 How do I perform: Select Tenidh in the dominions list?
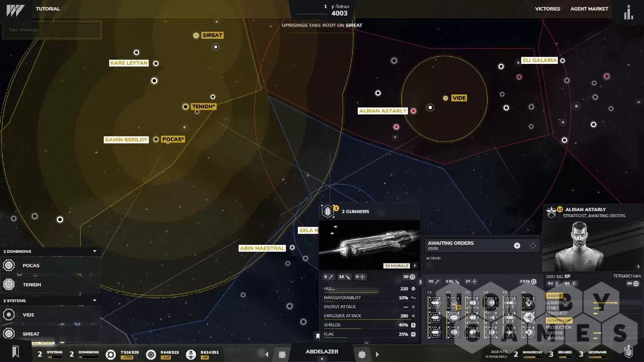[51, 285]
